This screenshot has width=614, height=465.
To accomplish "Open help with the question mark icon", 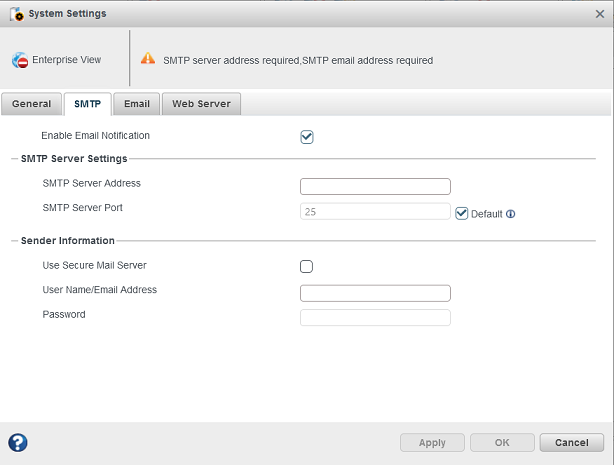I will [18, 443].
